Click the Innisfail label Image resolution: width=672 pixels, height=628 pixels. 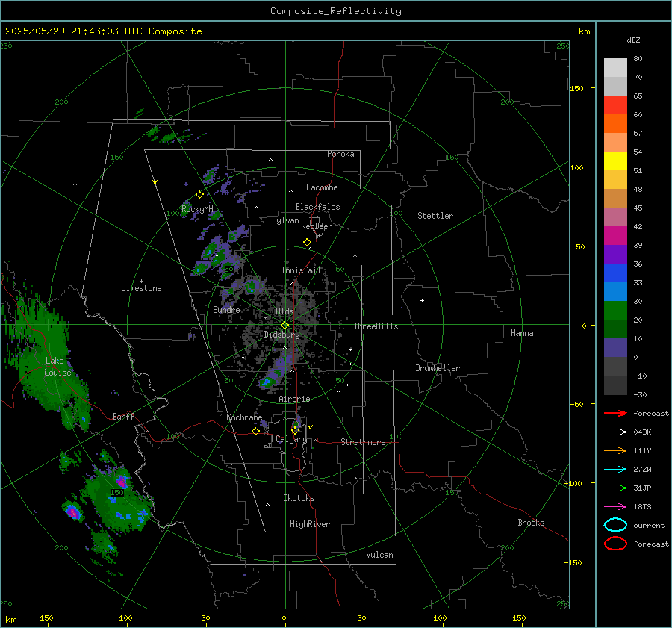[x=301, y=270]
